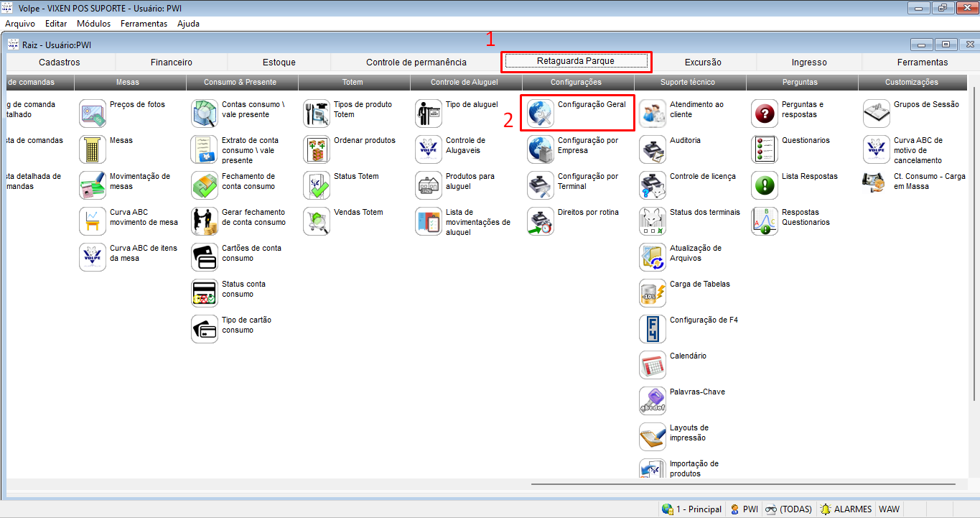Open Curva ABC de itens da mesa
The height and width of the screenshot is (518, 980).
[x=92, y=256]
